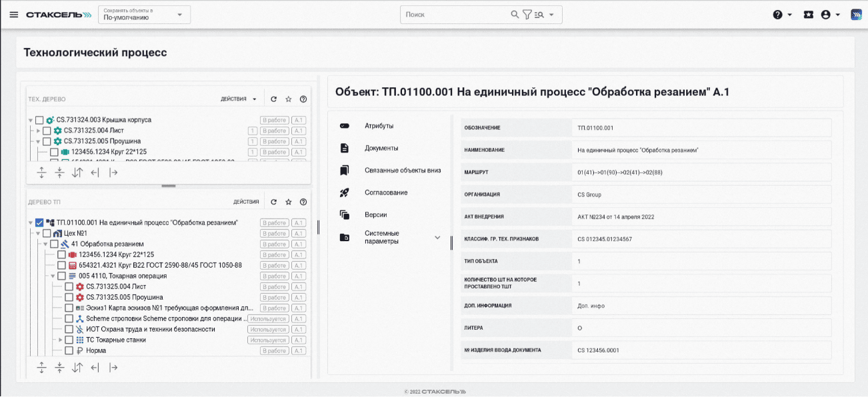The height and width of the screenshot is (397, 868).
Task: Open the 'Сохранять объекты в' dropdown
Action: pos(143,15)
